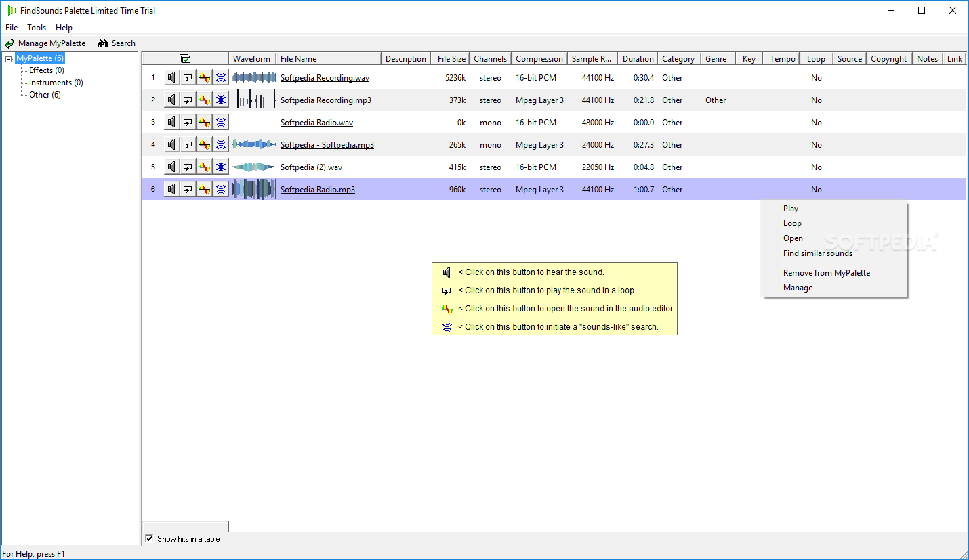
Task: Sort by the Channels column header
Action: pyautogui.click(x=490, y=59)
